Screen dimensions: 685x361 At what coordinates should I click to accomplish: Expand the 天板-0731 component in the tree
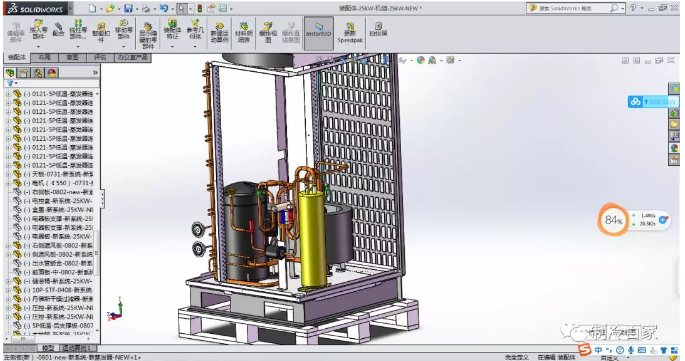[8, 174]
